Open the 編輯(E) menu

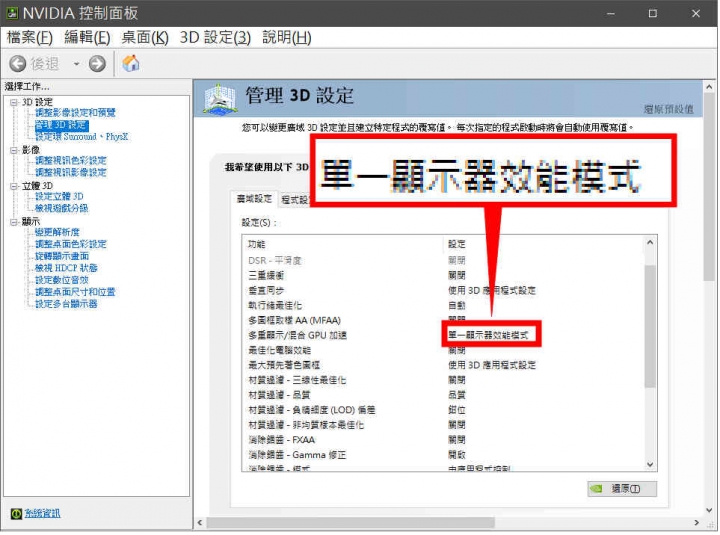pyautogui.click(x=87, y=37)
